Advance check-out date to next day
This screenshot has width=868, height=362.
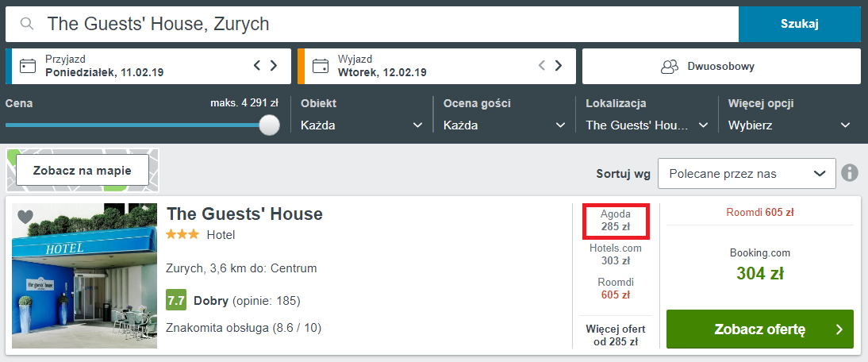point(559,66)
